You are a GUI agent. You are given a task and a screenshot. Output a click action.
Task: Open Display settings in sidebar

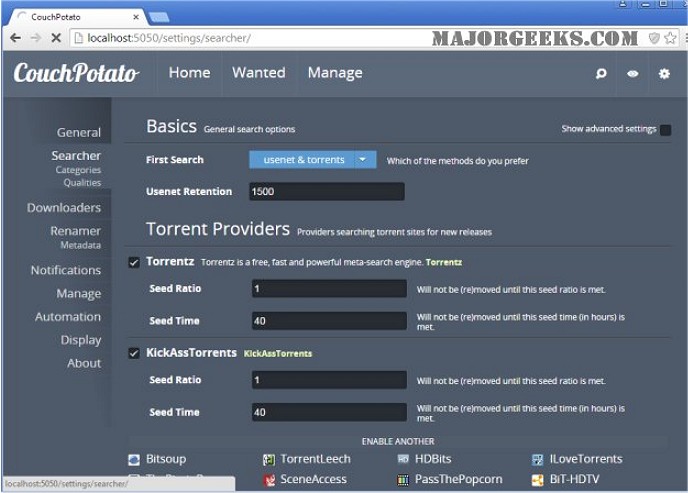[x=81, y=340]
